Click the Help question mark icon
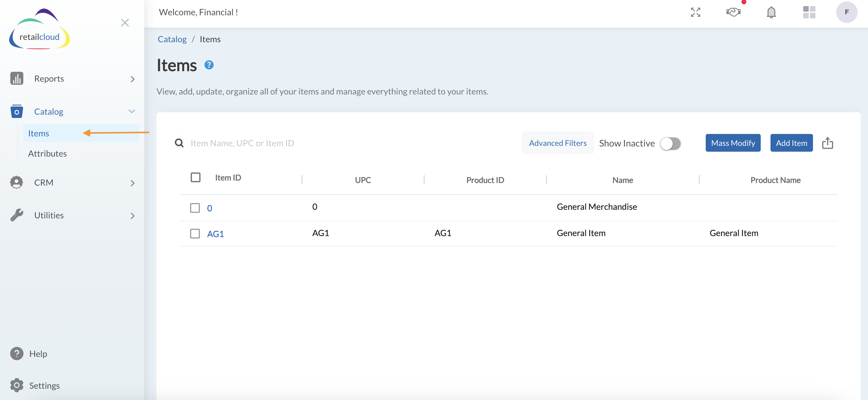868x400 pixels. [17, 354]
